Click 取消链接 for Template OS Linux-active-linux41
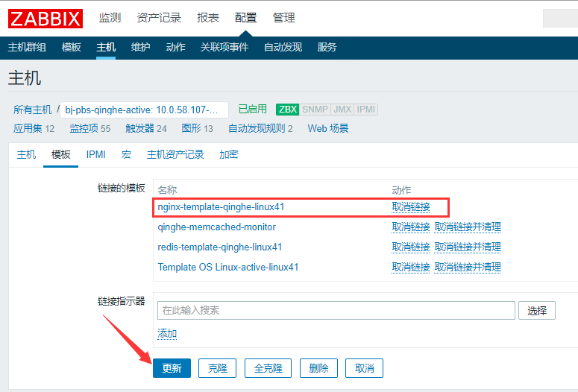Screen dimensions: 578x392 pyautogui.click(x=411, y=267)
